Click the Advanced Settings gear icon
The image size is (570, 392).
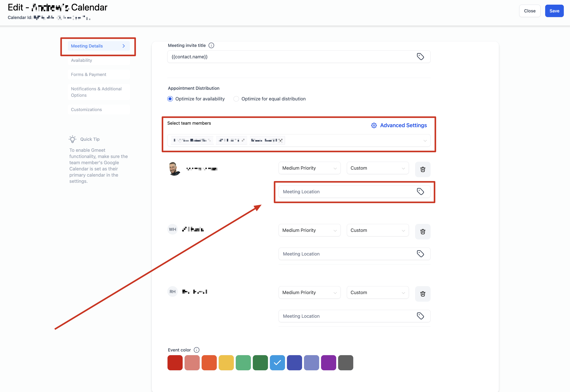[374, 125]
